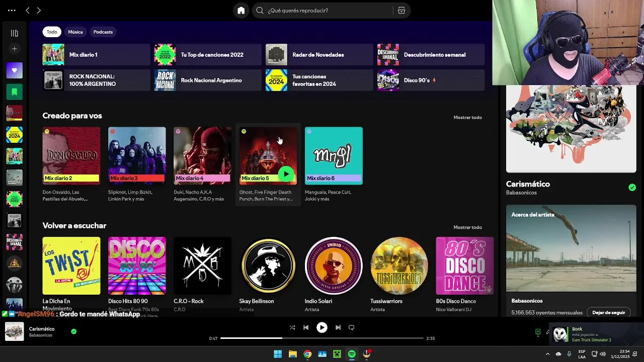Open the green bookmark Your Episodes tile
The height and width of the screenshot is (362, 644).
[14, 92]
